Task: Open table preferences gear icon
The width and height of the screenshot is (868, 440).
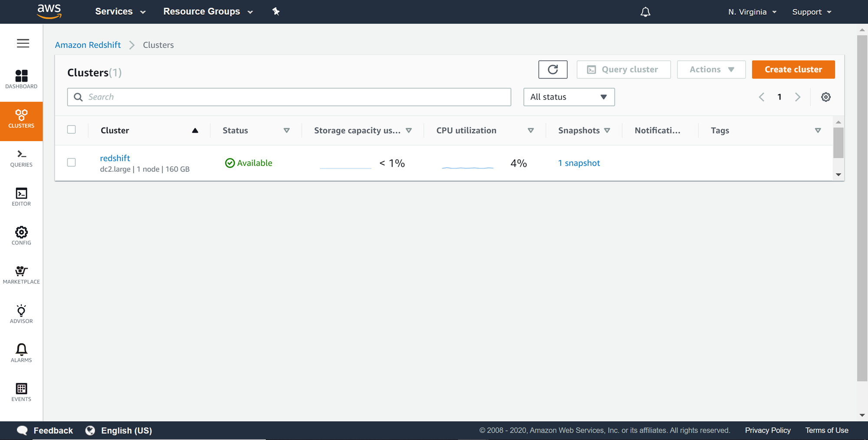Action: pos(826,97)
